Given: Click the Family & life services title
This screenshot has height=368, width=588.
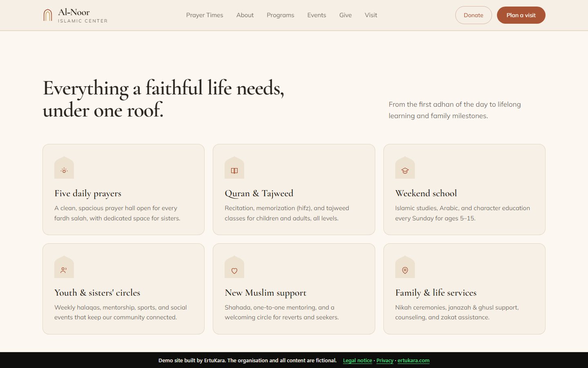Looking at the screenshot, I should pos(436,293).
